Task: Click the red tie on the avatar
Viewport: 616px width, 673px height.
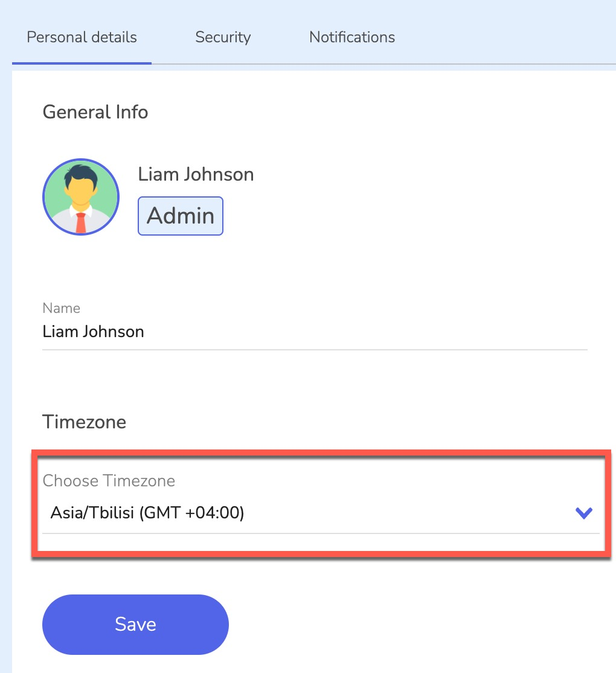Action: (x=81, y=222)
